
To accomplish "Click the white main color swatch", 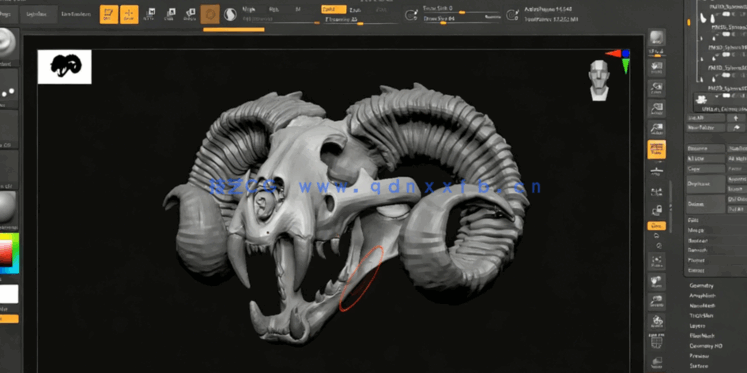I will [x=9, y=294].
